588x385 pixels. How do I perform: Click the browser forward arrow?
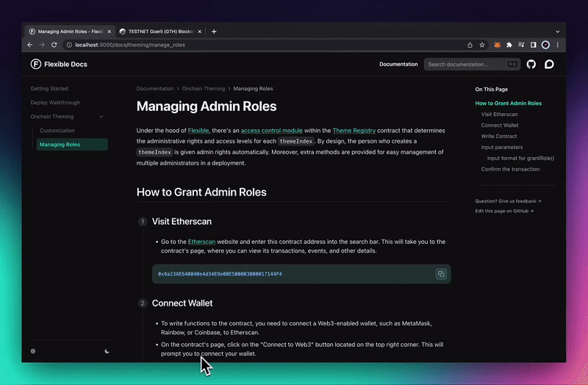click(42, 45)
